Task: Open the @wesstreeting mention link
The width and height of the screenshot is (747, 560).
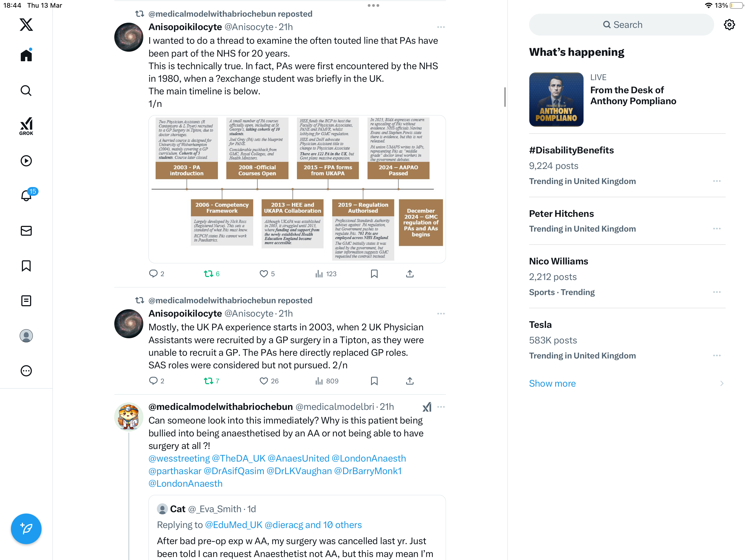Action: pos(179,458)
